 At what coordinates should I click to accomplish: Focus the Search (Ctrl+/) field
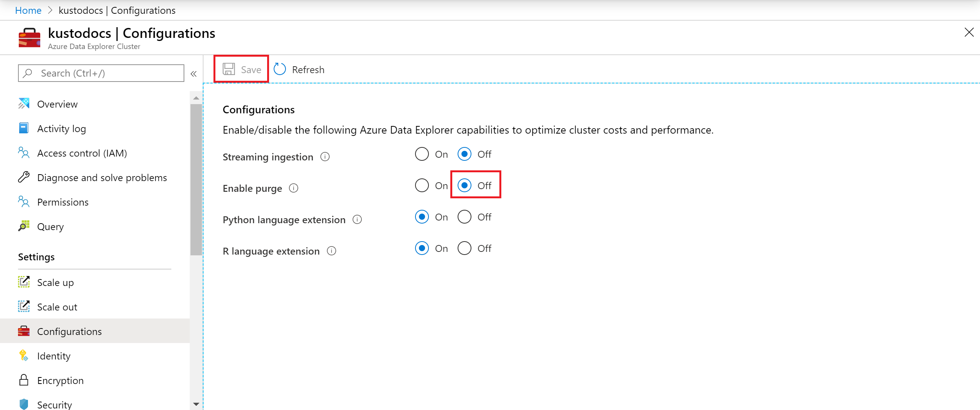coord(101,73)
